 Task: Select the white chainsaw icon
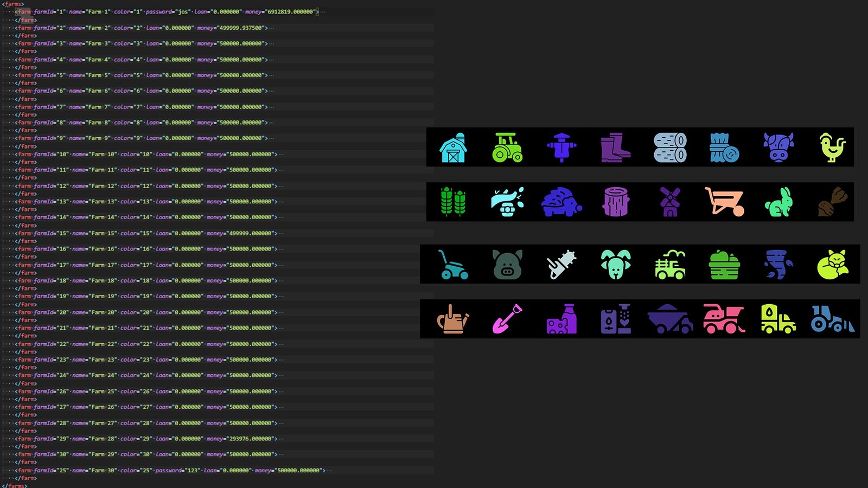561,265
